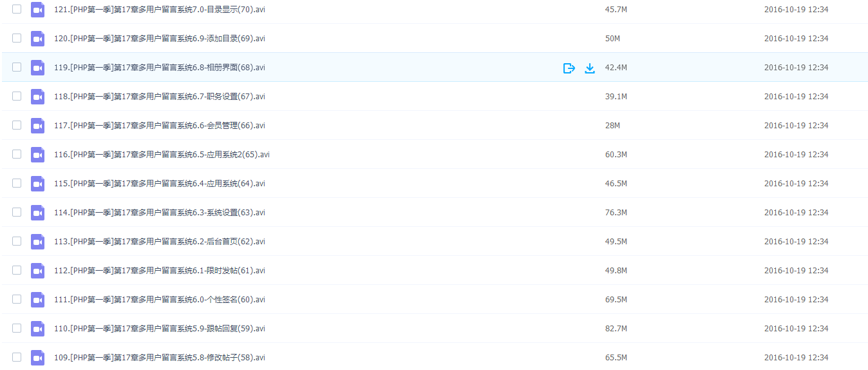Open file name 109.[PHP第一季]…5.8-修改帖子(58).avi
This screenshot has width=868, height=370.
click(160, 358)
